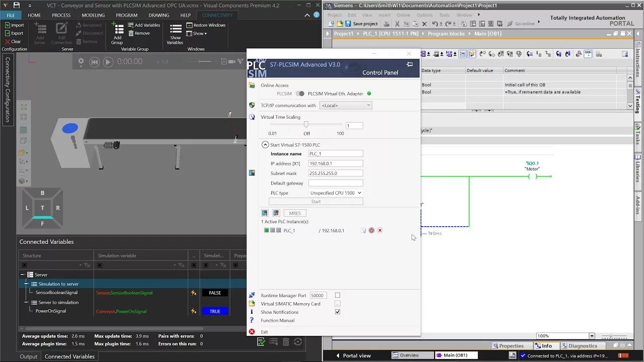This screenshot has height=362, width=644.
Task: Collapse Server to simulation node
Action: tap(27, 302)
